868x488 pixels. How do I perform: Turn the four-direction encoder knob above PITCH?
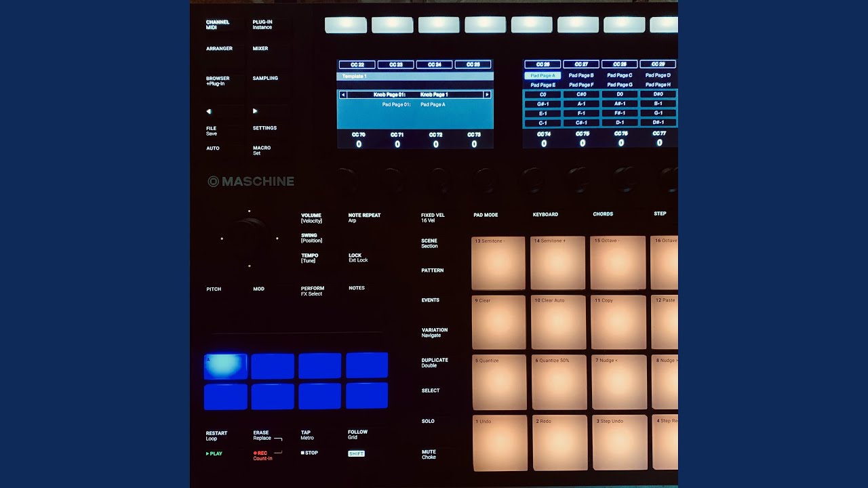[x=250, y=238]
